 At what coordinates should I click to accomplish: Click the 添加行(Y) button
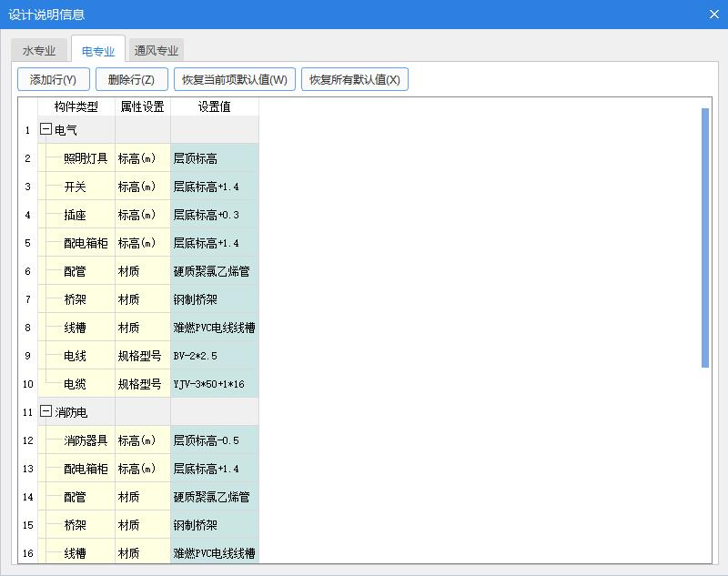coord(53,79)
